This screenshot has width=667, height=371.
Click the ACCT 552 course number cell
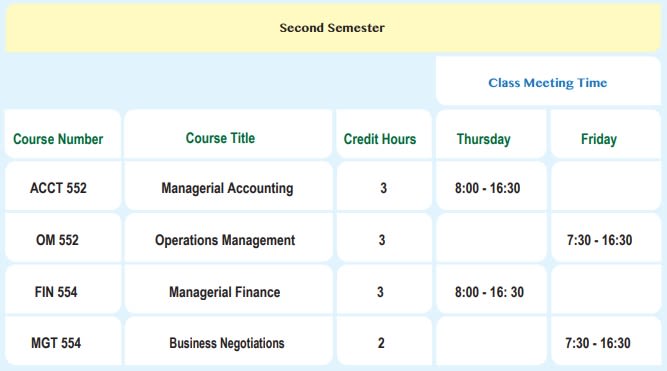click(63, 187)
